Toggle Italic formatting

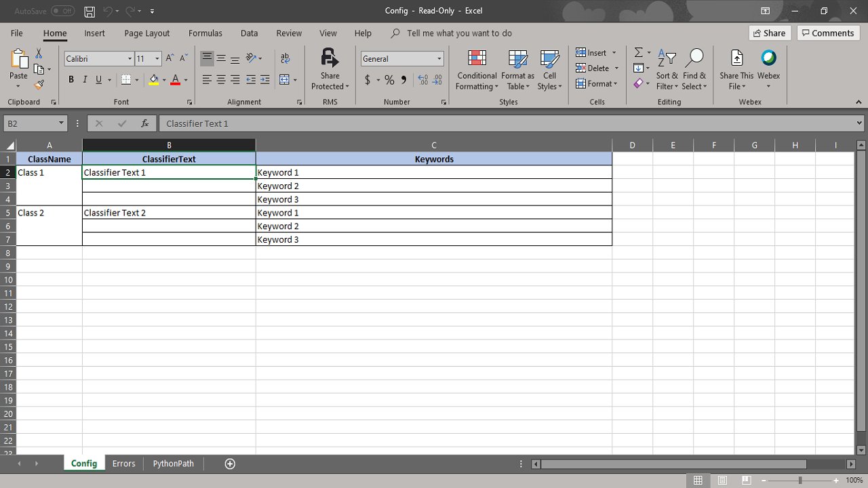tap(85, 80)
